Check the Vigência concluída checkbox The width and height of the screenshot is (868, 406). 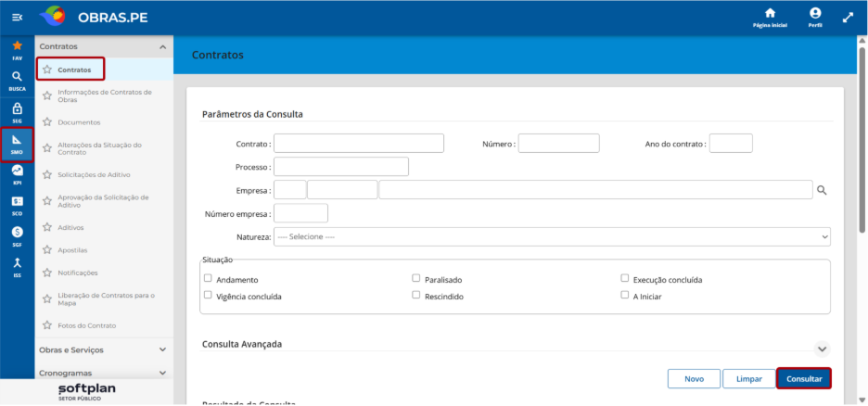coord(208,295)
